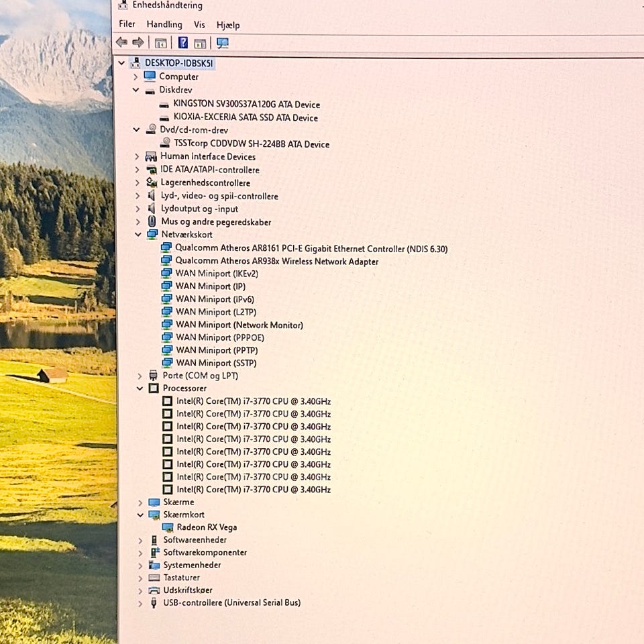
Task: Click the Scan for hardware changes monitor icon
Action: point(223,43)
